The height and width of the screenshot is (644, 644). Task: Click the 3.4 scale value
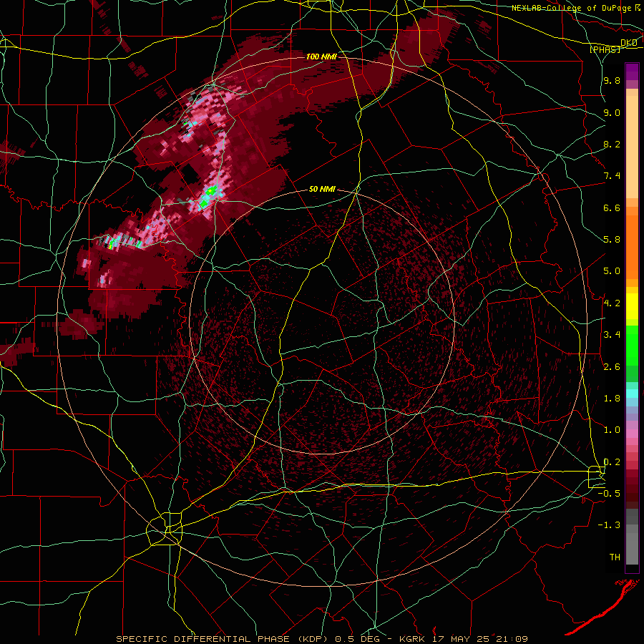pos(612,335)
